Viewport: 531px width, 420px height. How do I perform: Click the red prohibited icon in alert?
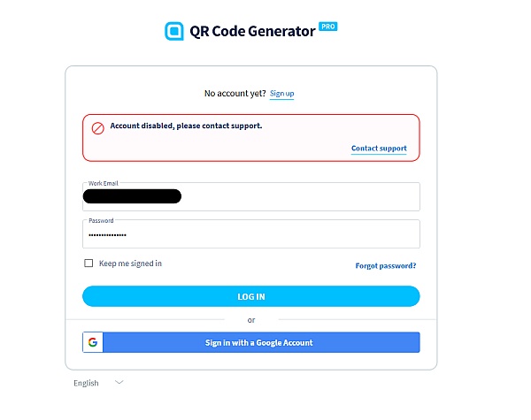98,128
